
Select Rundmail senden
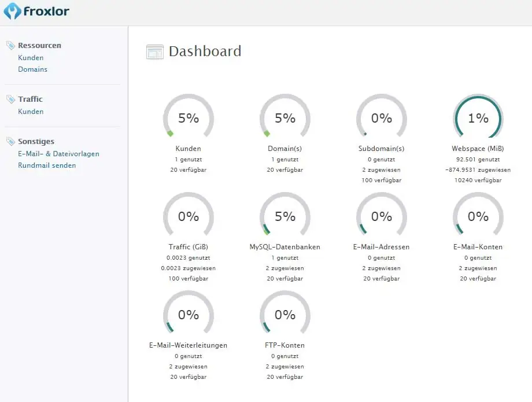coord(47,165)
